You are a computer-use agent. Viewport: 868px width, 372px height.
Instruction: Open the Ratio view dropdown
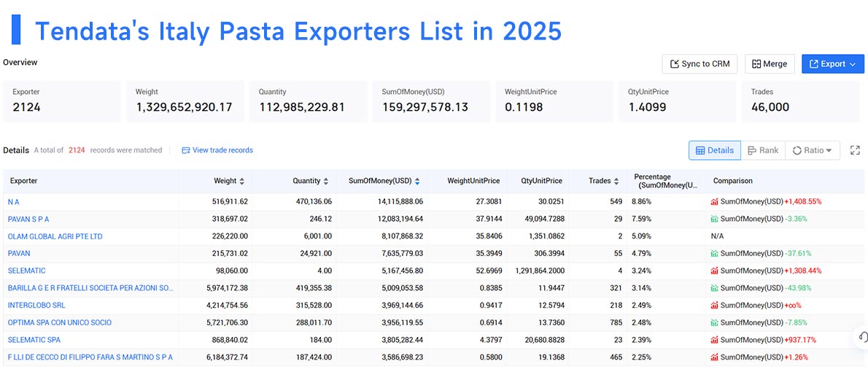point(812,150)
